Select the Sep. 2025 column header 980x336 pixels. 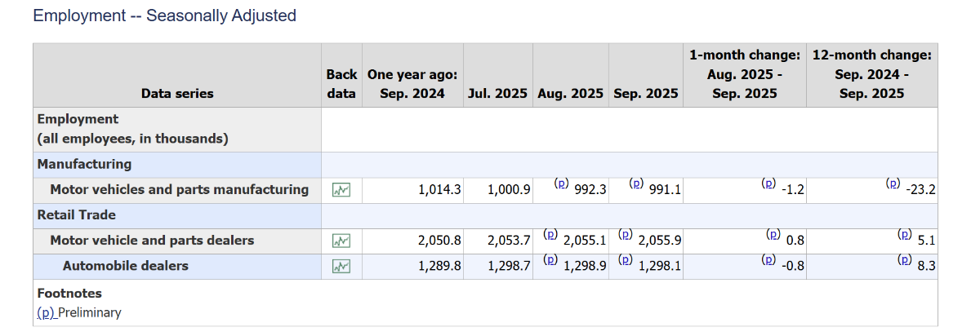pyautogui.click(x=646, y=93)
